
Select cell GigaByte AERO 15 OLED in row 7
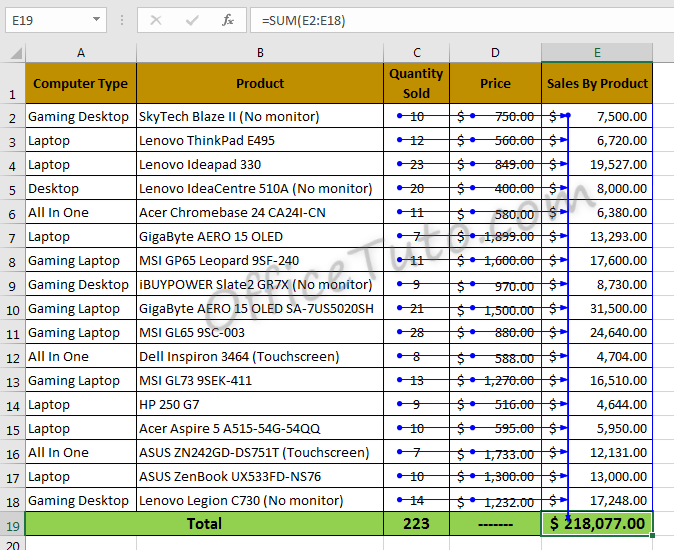click(x=260, y=236)
